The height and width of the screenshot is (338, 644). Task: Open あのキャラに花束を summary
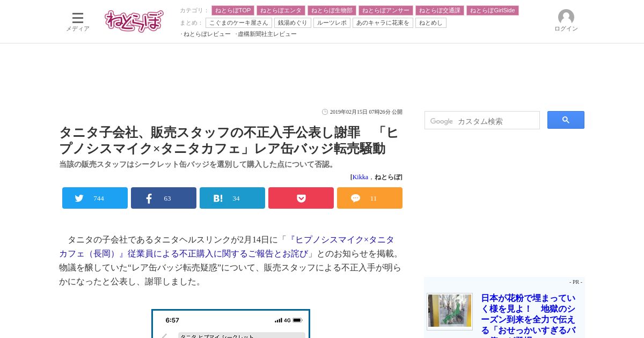pyautogui.click(x=383, y=23)
